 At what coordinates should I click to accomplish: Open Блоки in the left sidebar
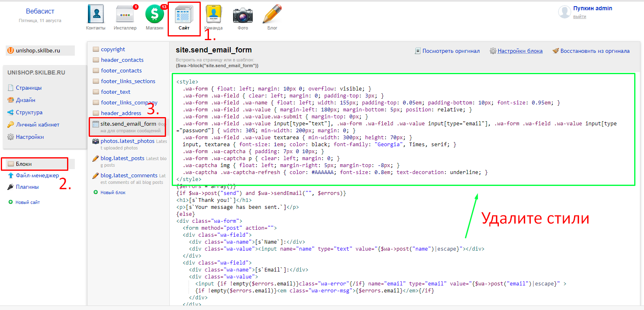[24, 164]
